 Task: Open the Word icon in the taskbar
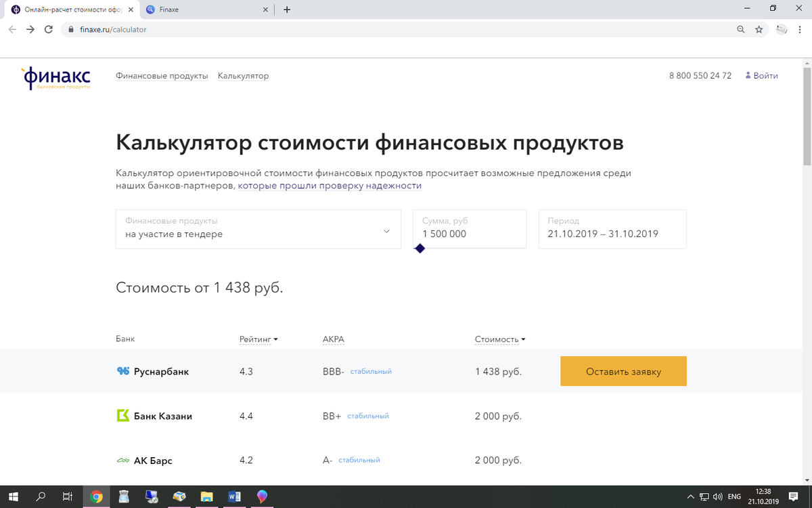coord(235,496)
